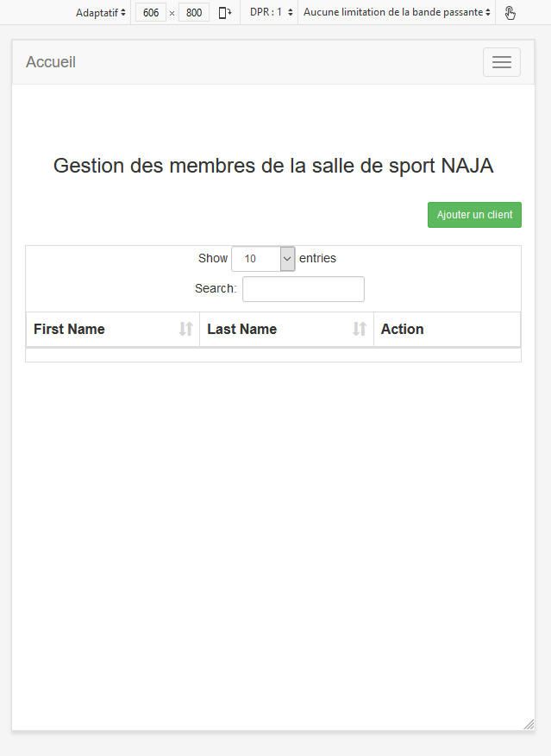Sort by Last Name column arrows
Image resolution: width=551 pixels, height=756 pixels.
[x=360, y=329]
